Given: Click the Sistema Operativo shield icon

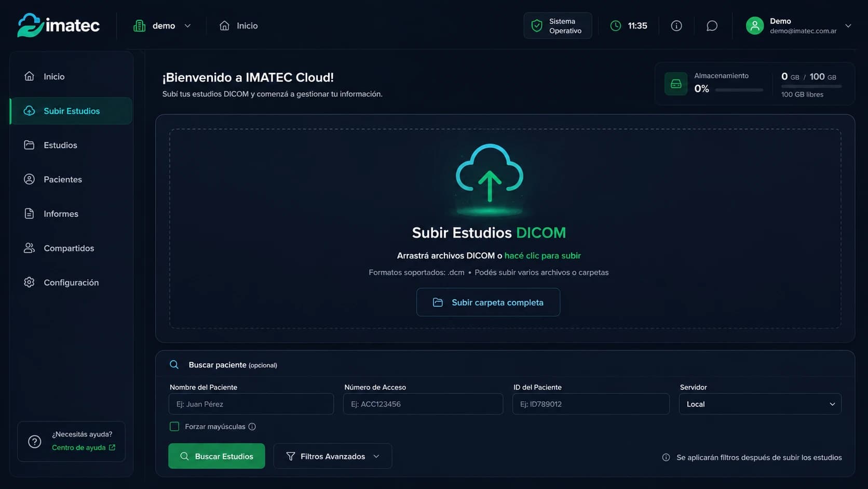Looking at the screenshot, I should click(537, 25).
